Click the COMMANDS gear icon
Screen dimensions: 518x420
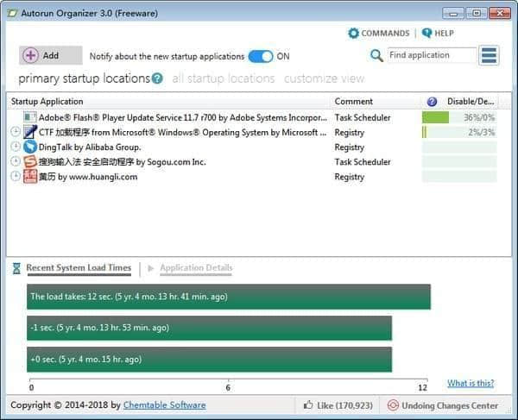pyautogui.click(x=353, y=34)
